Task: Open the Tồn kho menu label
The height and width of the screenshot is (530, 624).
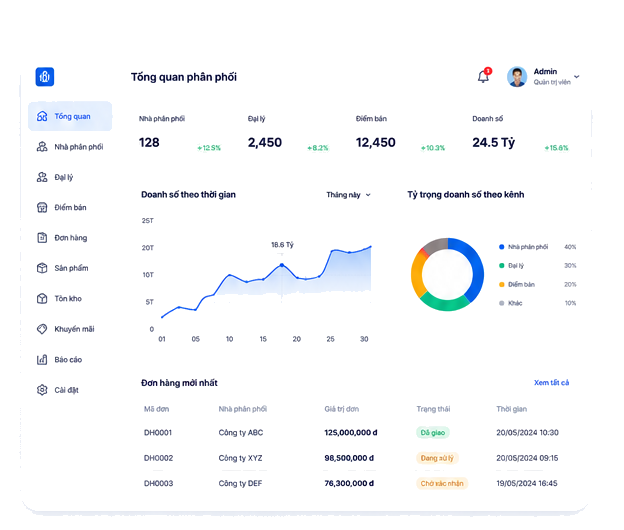Action: coord(68,298)
